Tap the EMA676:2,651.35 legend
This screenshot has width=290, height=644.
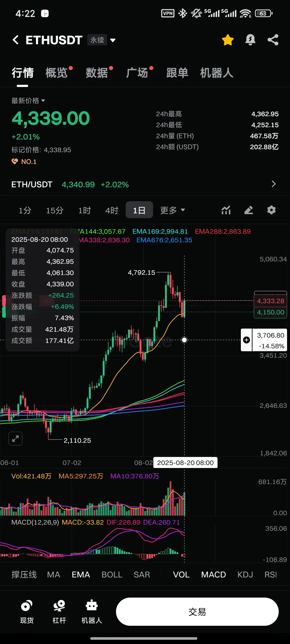(x=164, y=240)
